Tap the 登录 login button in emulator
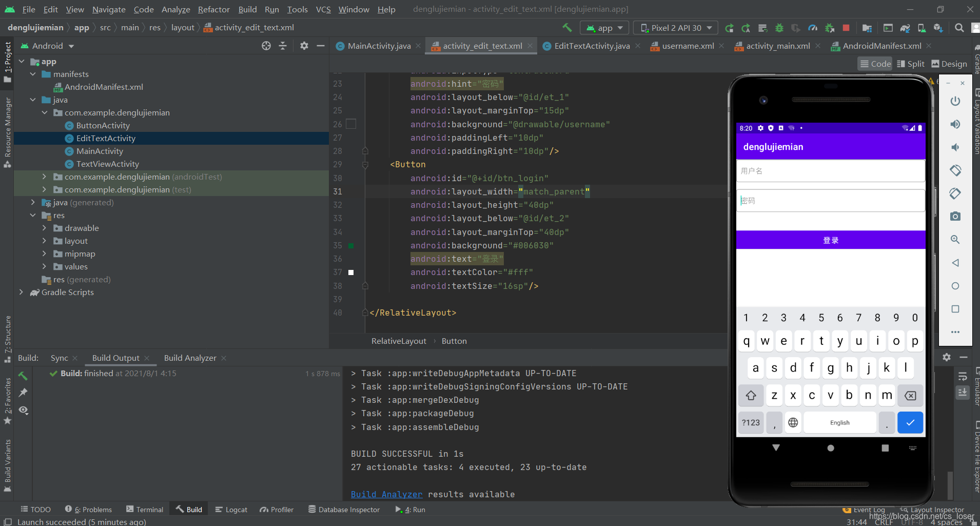 (831, 240)
